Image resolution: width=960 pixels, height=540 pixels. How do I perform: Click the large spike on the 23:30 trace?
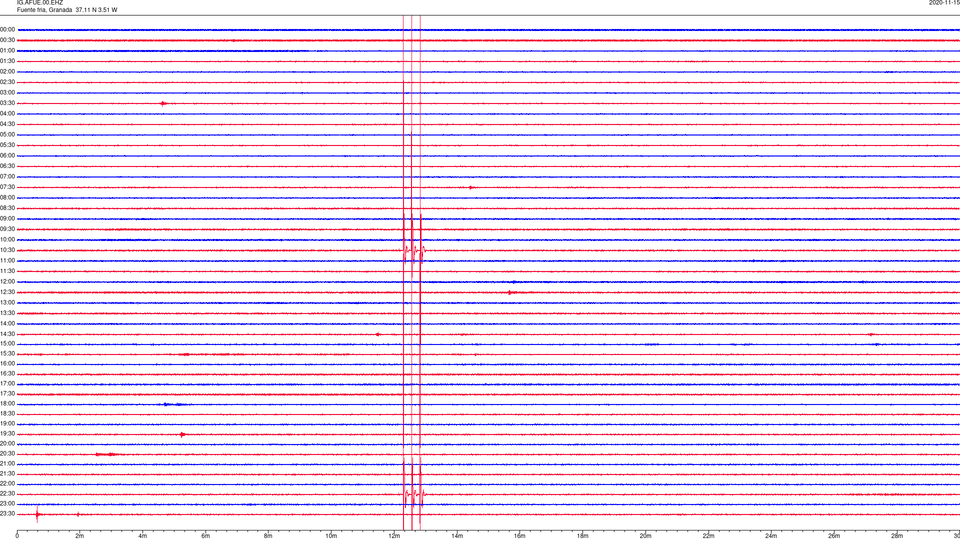pos(37,514)
